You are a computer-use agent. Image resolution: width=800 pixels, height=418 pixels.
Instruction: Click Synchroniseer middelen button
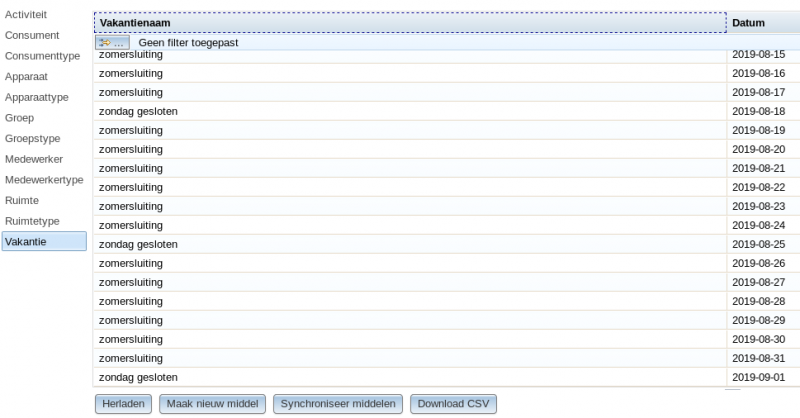338,404
